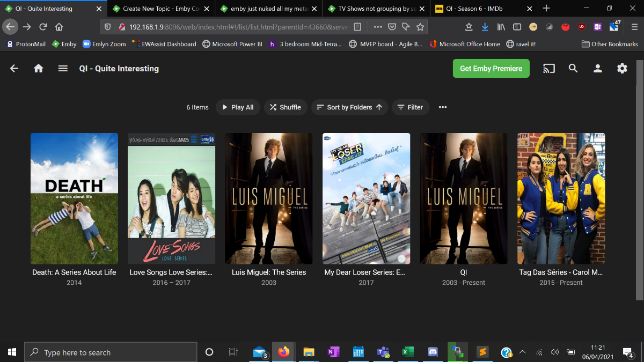Open the Sort by Folders dropdown
This screenshot has width=644, height=362.
(350, 107)
